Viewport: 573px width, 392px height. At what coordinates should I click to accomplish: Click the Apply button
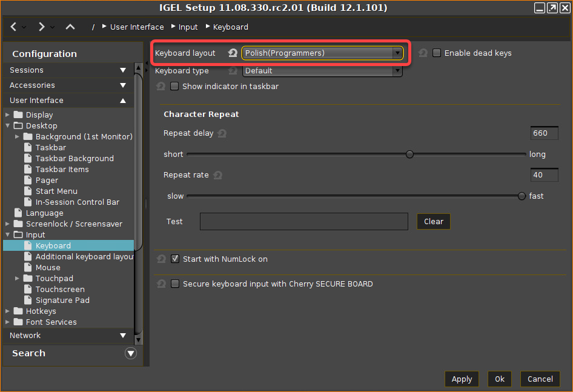pos(462,379)
